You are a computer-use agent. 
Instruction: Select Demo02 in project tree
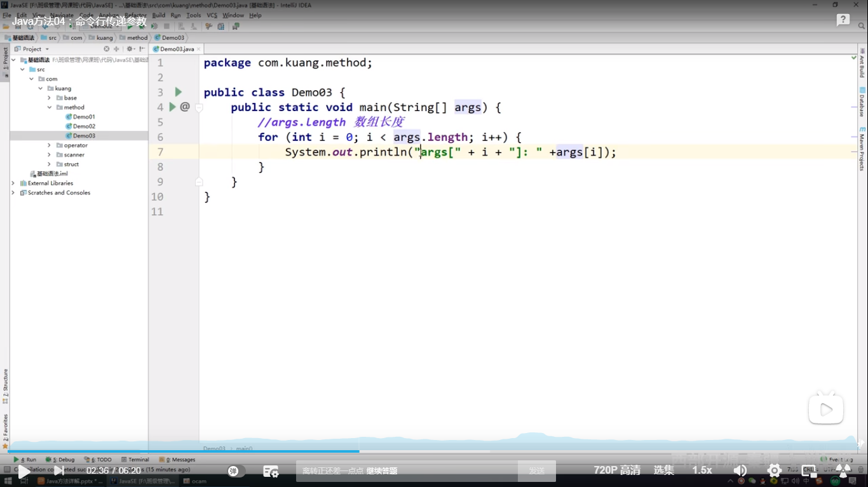80,126
